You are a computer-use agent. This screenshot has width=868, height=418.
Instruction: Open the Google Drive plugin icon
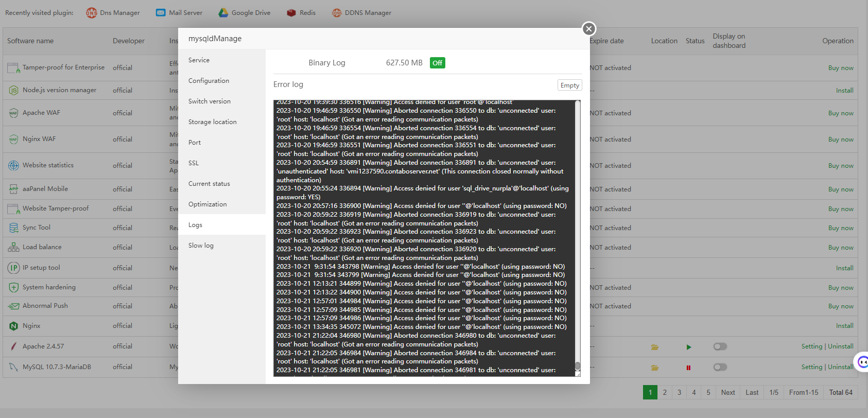click(223, 13)
